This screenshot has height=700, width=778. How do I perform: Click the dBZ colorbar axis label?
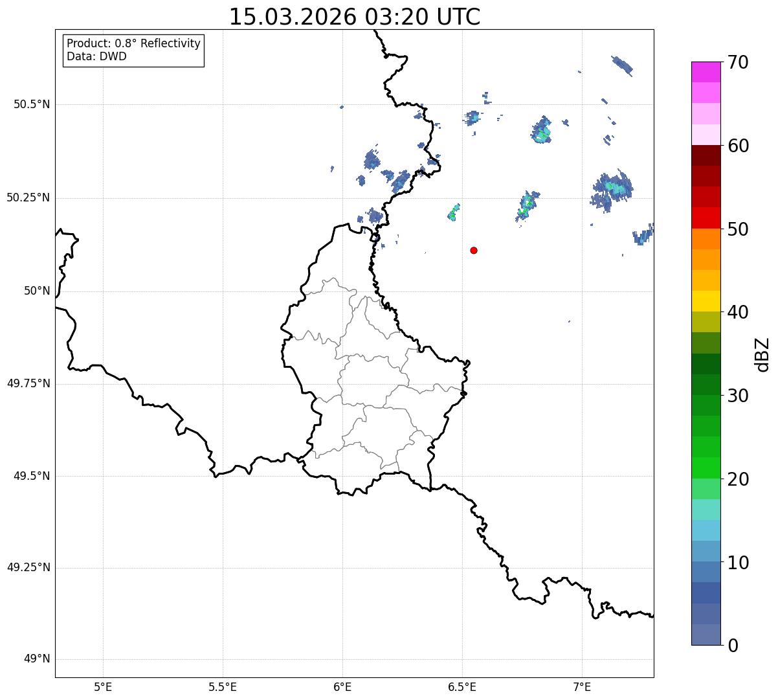(x=762, y=354)
